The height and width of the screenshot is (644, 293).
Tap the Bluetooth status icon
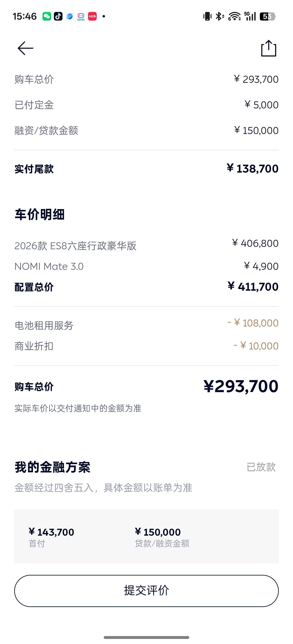coord(219,16)
